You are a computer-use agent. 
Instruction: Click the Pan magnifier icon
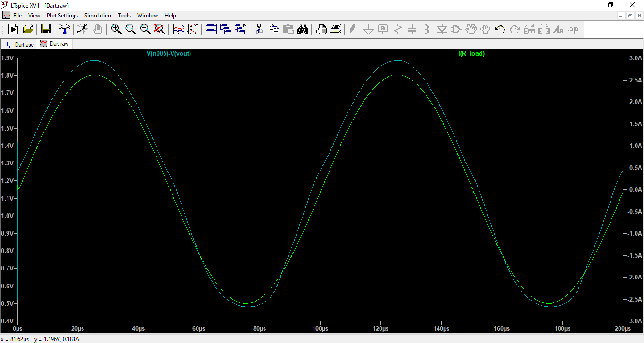pos(131,29)
